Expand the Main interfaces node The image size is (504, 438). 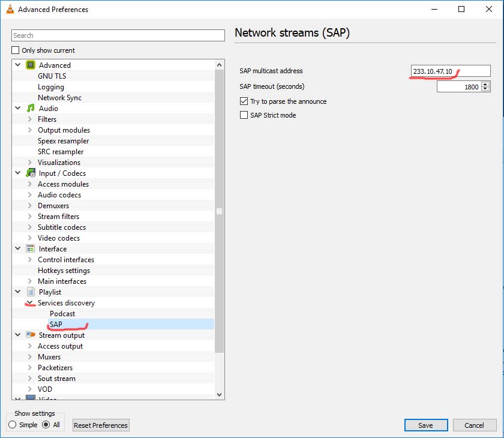[30, 281]
